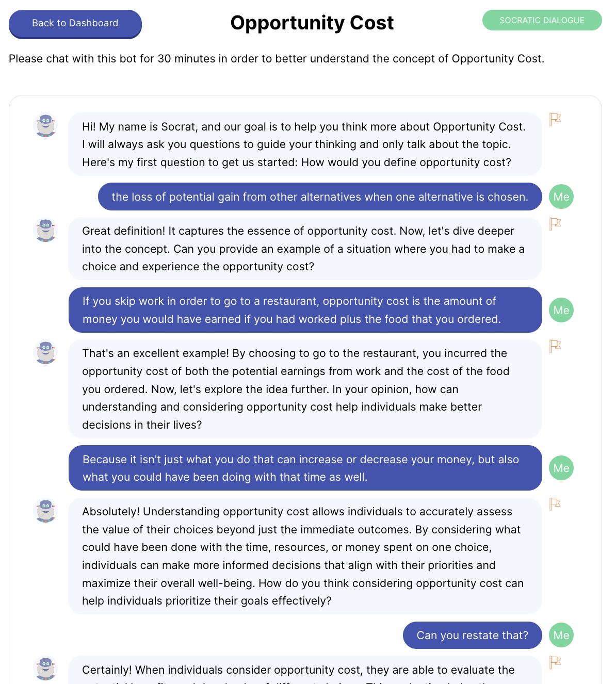
Task: Click the robot avatar beside 'Great definition!'
Action: [x=45, y=230]
